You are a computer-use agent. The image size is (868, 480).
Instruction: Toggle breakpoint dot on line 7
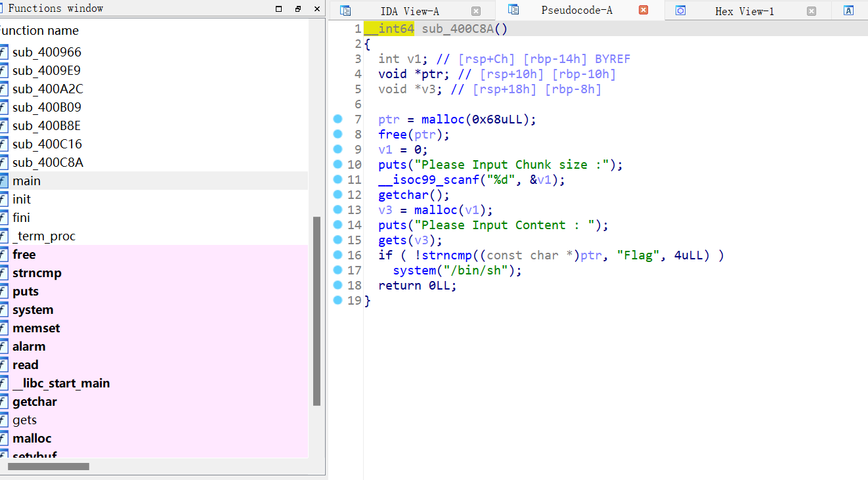tap(337, 119)
